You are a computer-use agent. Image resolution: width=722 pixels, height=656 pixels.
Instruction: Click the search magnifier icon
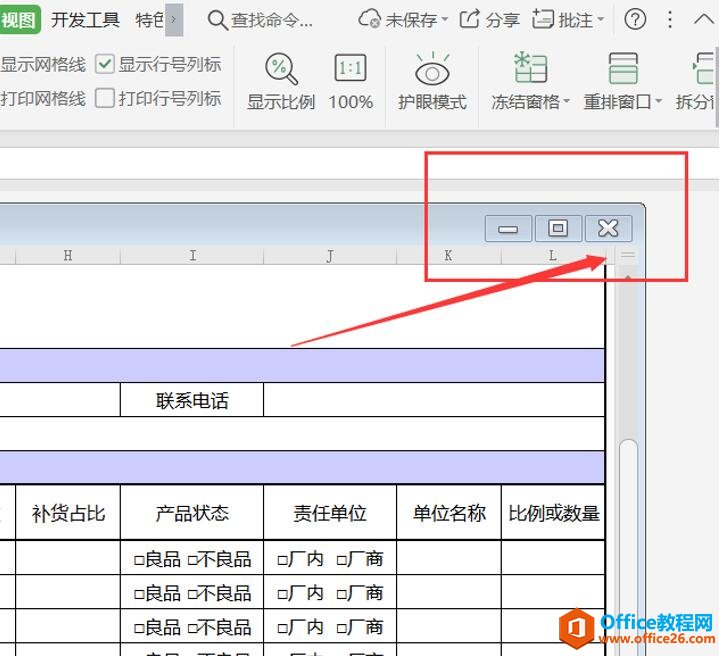217,20
